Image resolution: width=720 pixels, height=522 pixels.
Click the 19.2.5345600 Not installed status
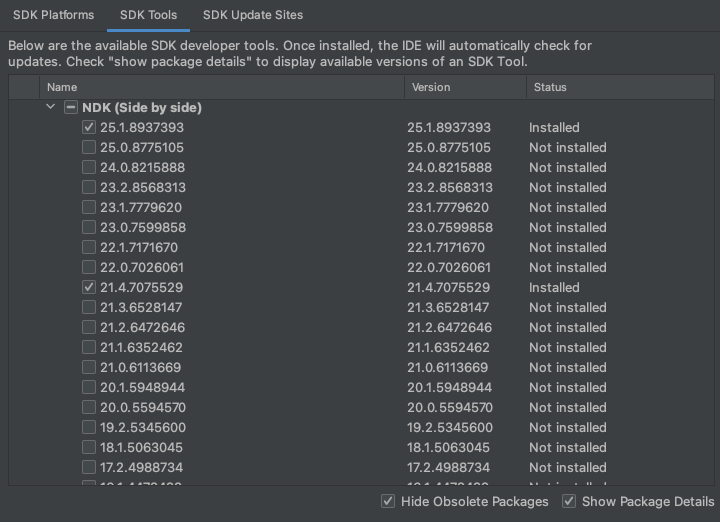(x=568, y=427)
